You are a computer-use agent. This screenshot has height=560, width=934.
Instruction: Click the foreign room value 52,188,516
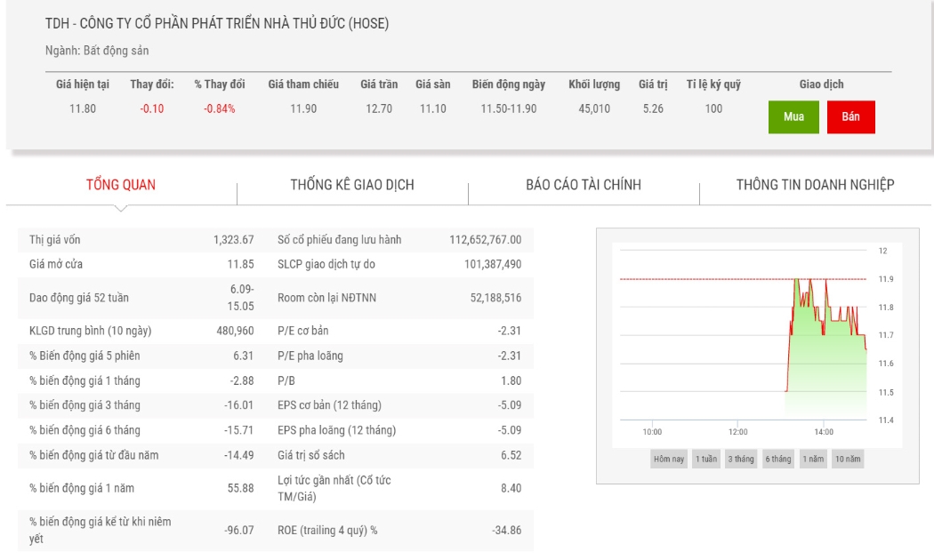[495, 298]
